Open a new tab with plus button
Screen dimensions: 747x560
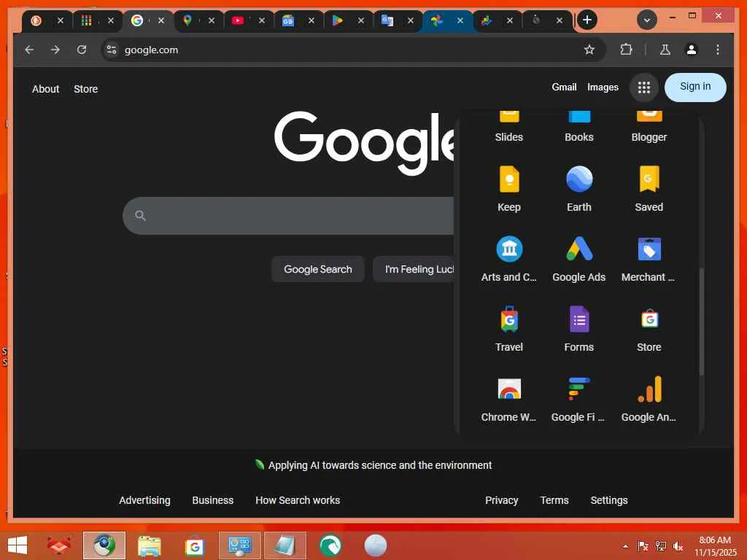[x=587, y=20]
